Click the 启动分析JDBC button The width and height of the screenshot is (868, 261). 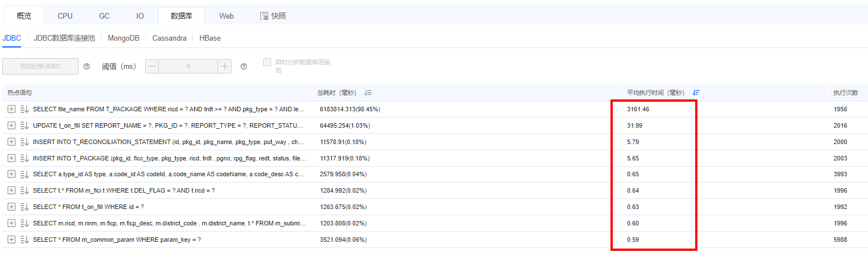(x=40, y=67)
